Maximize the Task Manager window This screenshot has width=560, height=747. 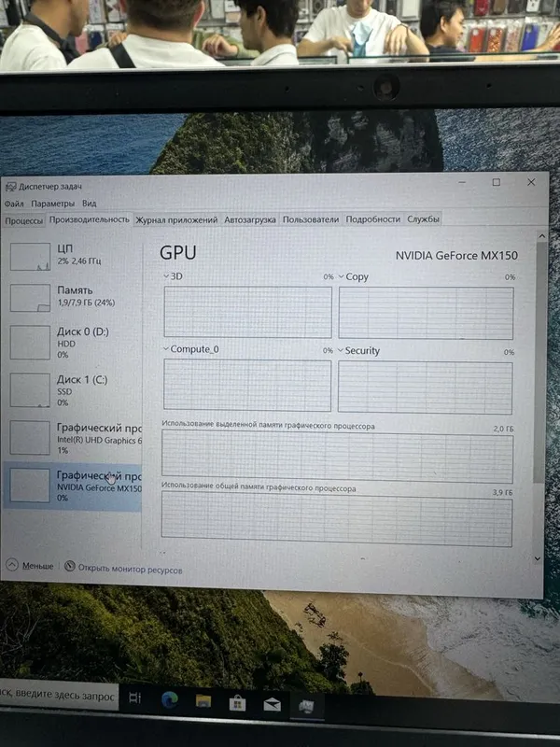(x=497, y=182)
